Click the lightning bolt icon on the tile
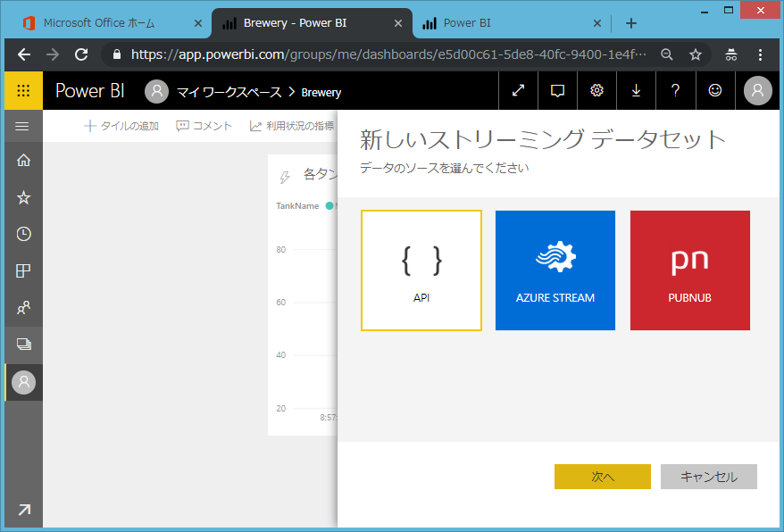 click(285, 177)
